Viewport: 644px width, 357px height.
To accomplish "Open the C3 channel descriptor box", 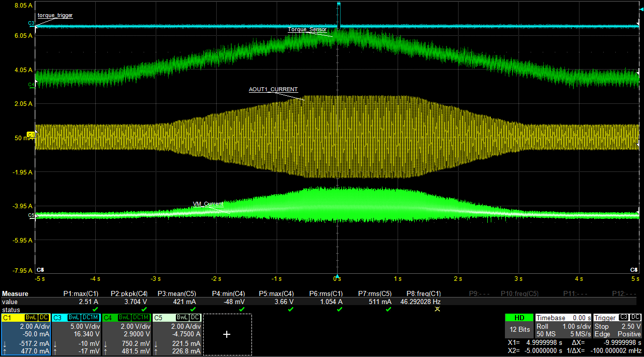I will tap(76, 333).
